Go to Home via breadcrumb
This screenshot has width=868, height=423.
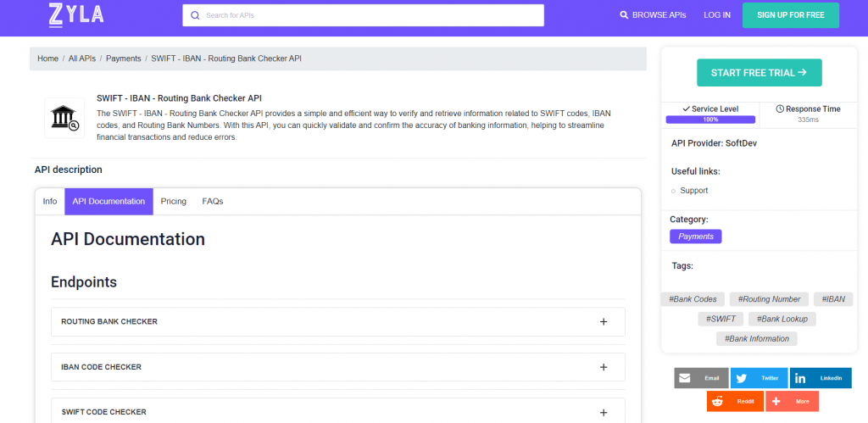coord(47,58)
